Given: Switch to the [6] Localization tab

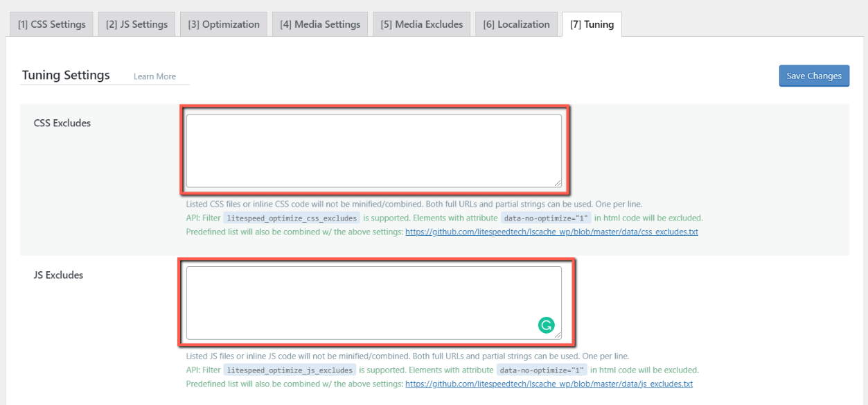Looking at the screenshot, I should tap(516, 24).
